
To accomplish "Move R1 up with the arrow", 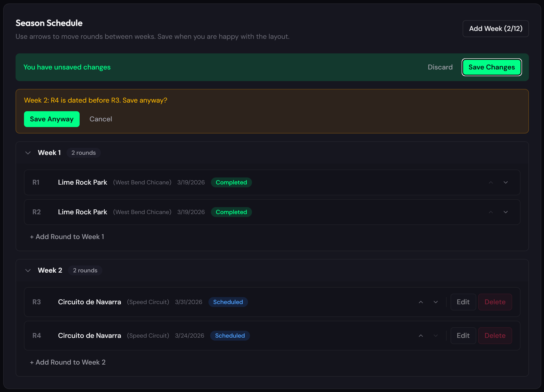I will tap(491, 182).
